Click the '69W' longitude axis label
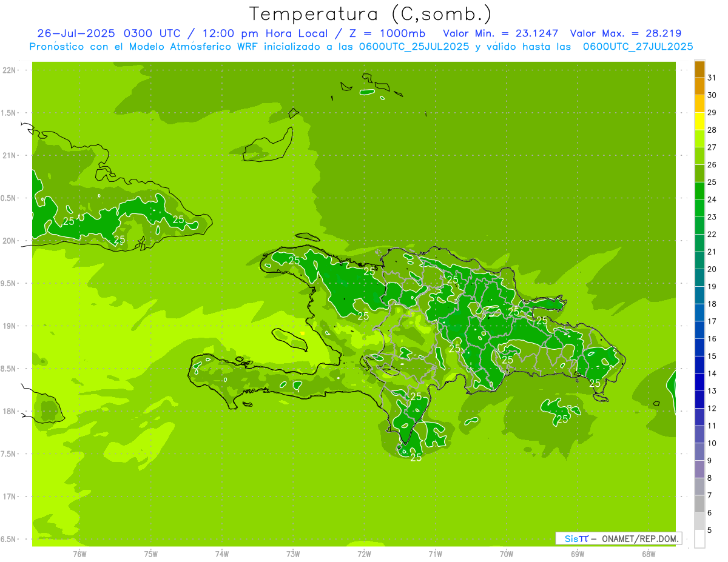Viewport: 728px width, 562px height. [578, 554]
